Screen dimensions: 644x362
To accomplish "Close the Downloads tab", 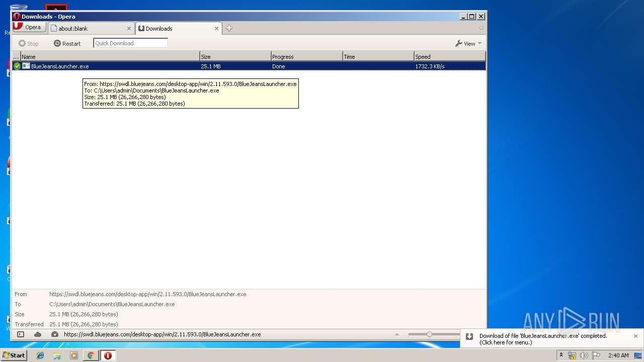I will tap(217, 29).
